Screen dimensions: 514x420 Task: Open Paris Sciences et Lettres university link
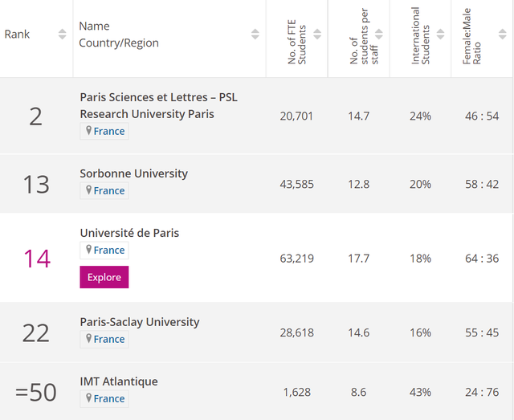point(158,105)
